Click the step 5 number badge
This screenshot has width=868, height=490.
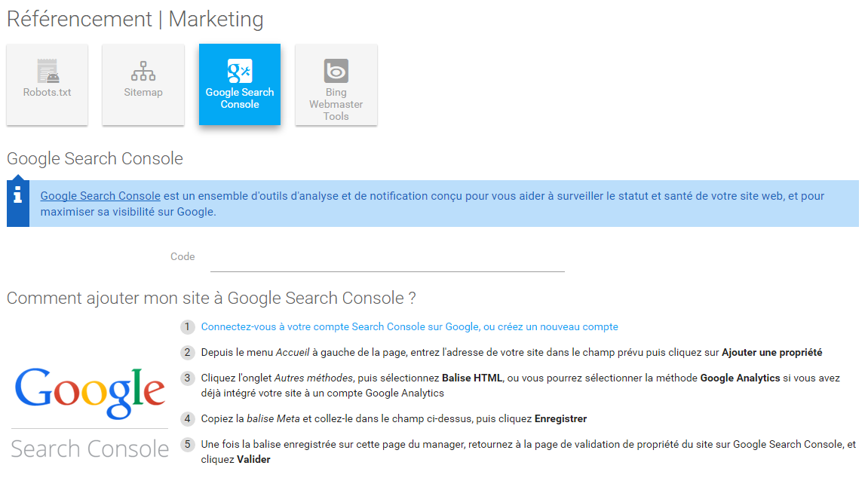point(188,444)
